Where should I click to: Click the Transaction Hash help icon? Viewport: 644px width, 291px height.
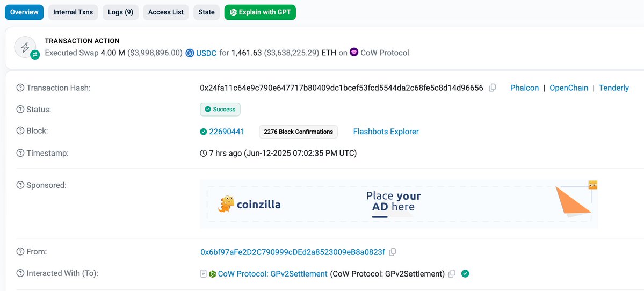pos(20,88)
